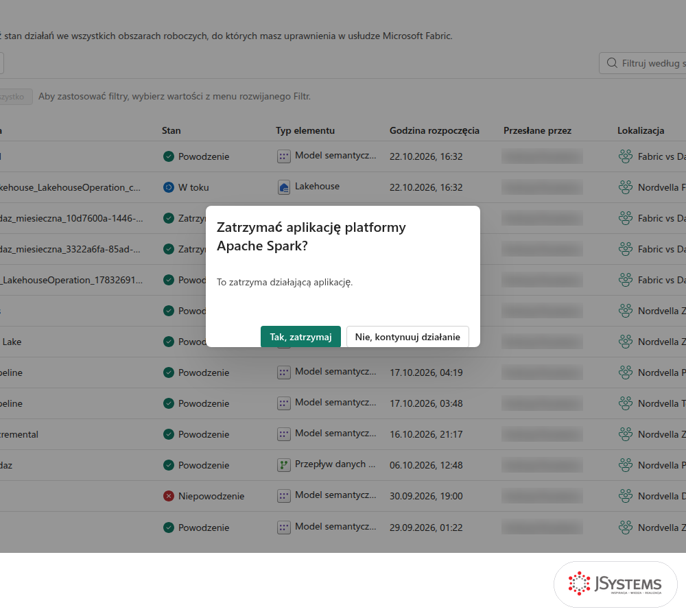The image size is (686, 616).
Task: Confirm with Tak, zatrzymaj button
Action: pos(300,336)
